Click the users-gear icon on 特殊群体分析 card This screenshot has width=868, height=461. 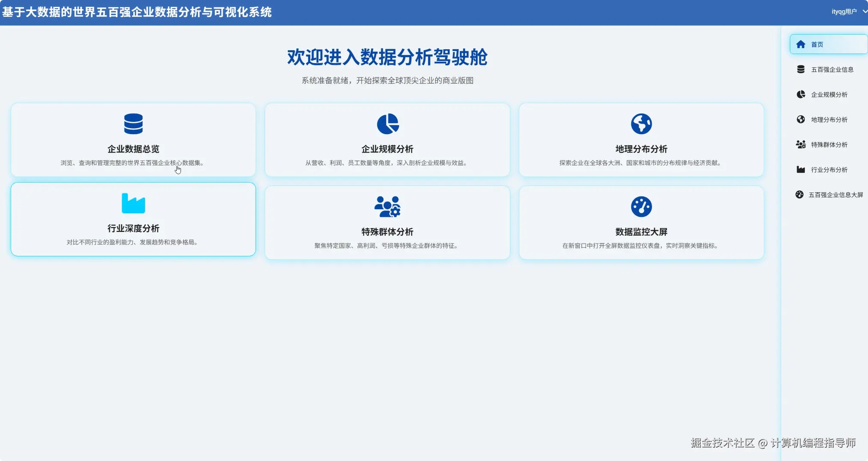pyautogui.click(x=387, y=207)
